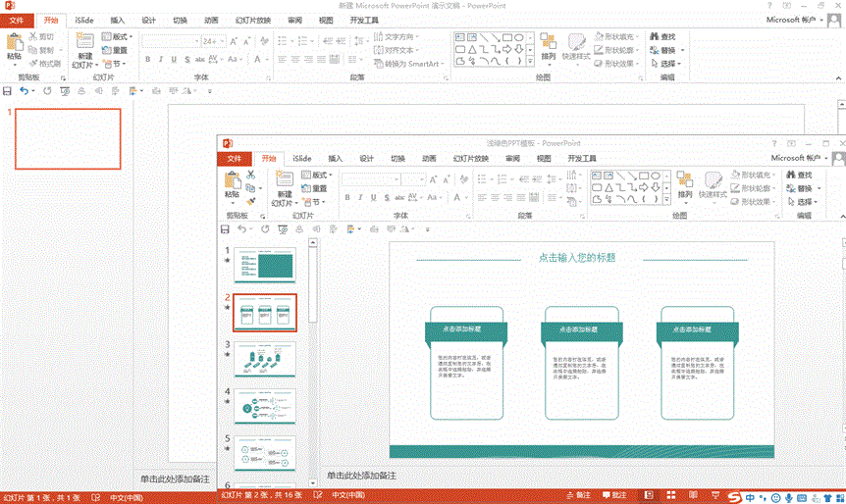Switch to 插入 tab in the front window

(x=336, y=158)
